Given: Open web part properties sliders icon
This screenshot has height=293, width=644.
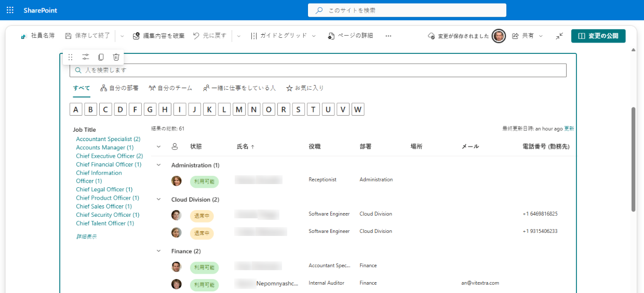Looking at the screenshot, I should click(86, 57).
